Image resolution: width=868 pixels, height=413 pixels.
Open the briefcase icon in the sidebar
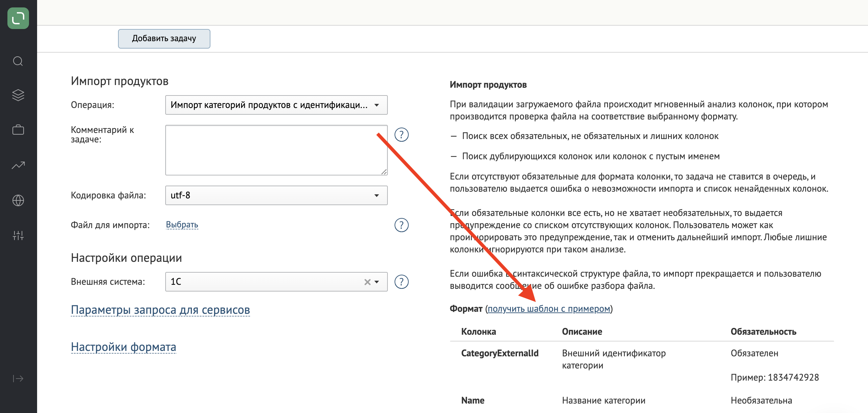18,130
